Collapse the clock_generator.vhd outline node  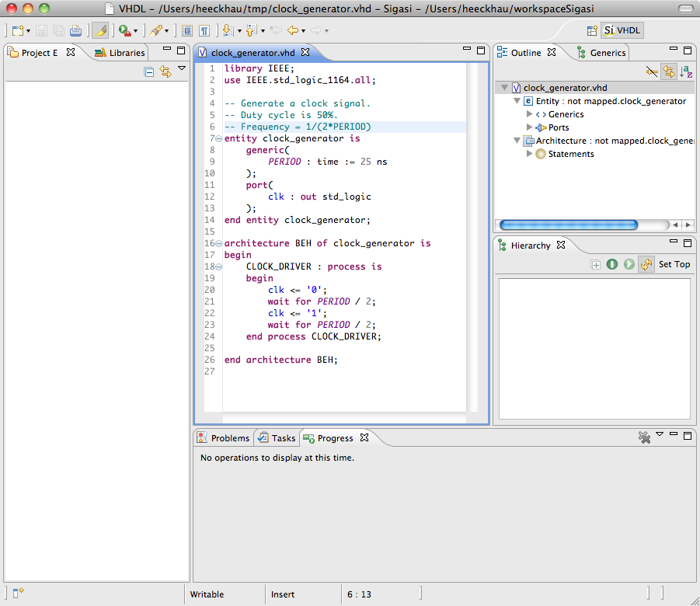[x=504, y=88]
